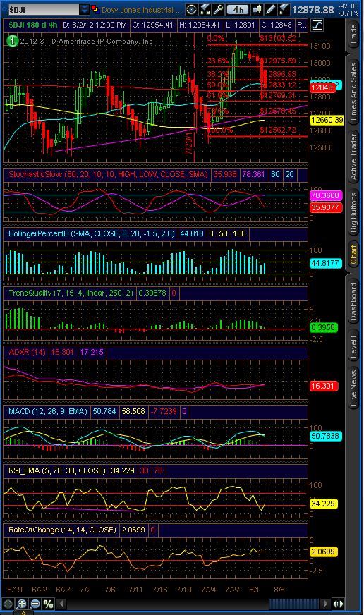Viewport: 364px width, 615px height.
Task: Click the cyan 50.7838 MACD bubble
Action: pyautogui.click(x=327, y=436)
